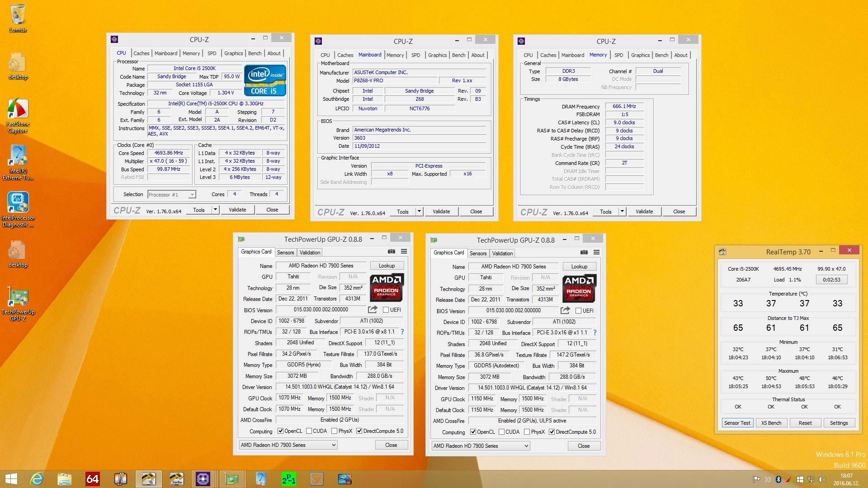Image resolution: width=868 pixels, height=488 pixels.
Task: Open the Windows Start button
Action: (x=11, y=479)
